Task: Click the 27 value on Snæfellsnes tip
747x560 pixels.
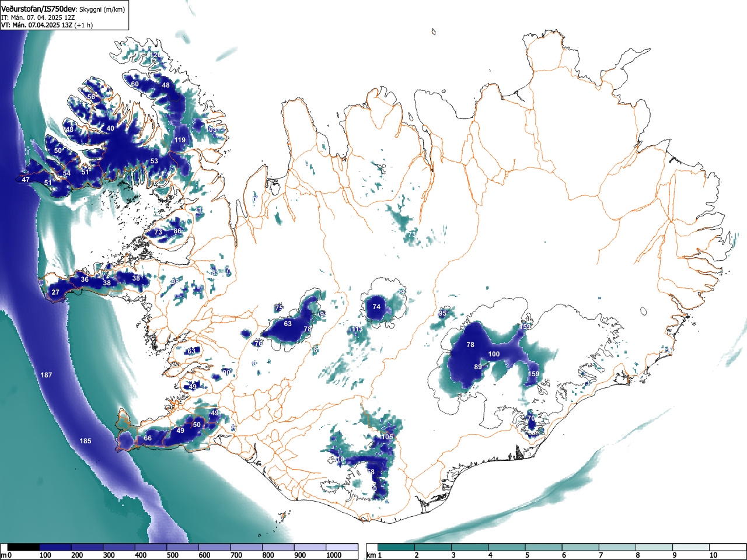Action: click(55, 292)
